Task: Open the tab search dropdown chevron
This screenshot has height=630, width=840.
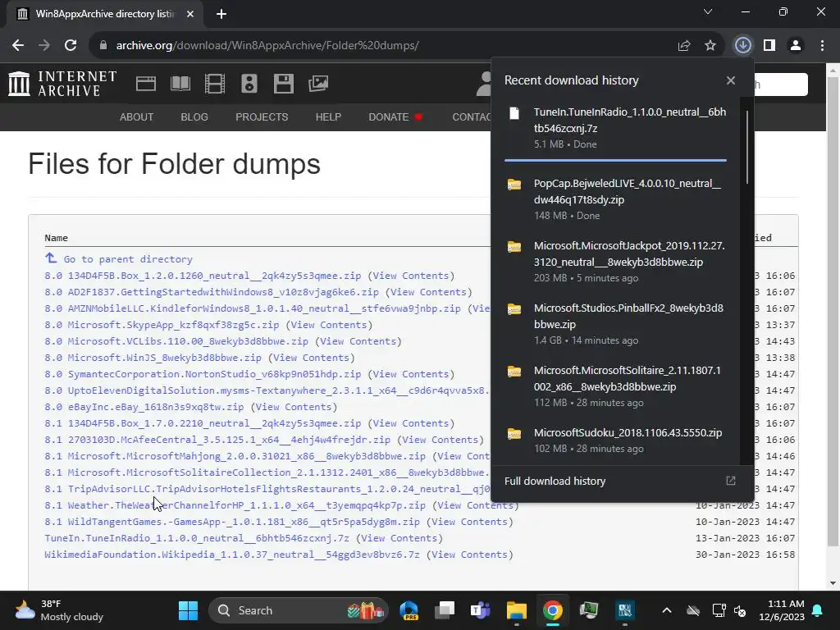Action: click(708, 11)
